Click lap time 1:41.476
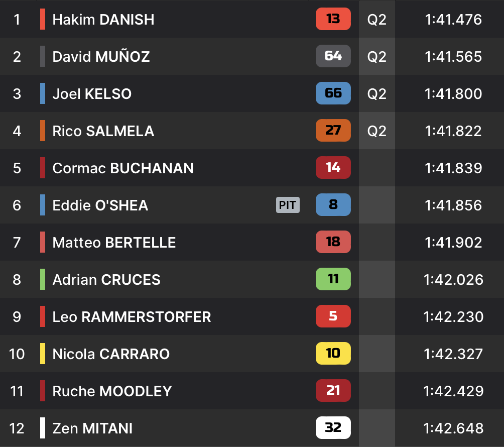The width and height of the screenshot is (504, 447). point(453,19)
